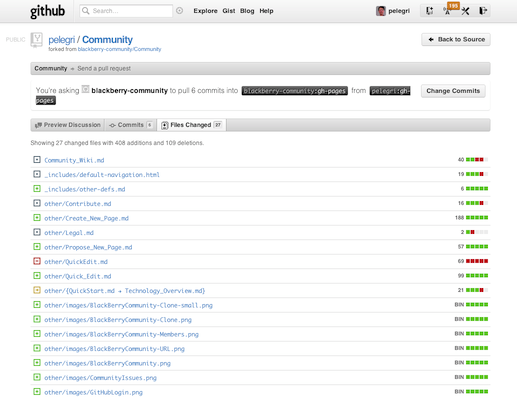Click added icon for BlackBerryCommunity-Clone.png

[x=37, y=319]
